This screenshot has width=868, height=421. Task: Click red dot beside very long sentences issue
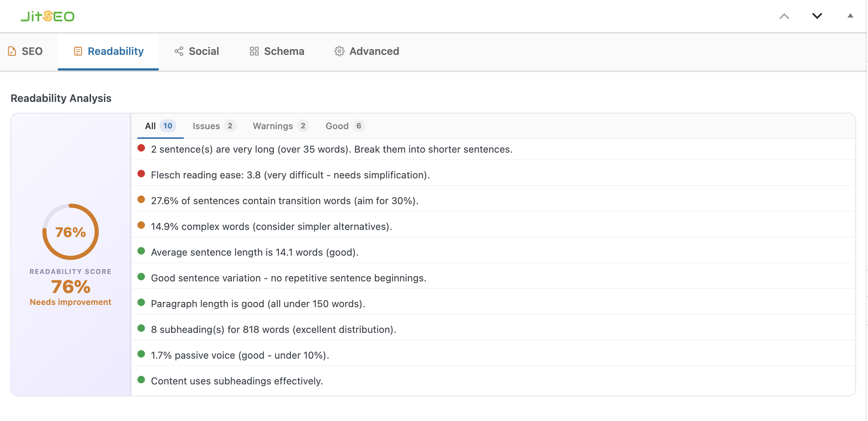[x=141, y=148]
